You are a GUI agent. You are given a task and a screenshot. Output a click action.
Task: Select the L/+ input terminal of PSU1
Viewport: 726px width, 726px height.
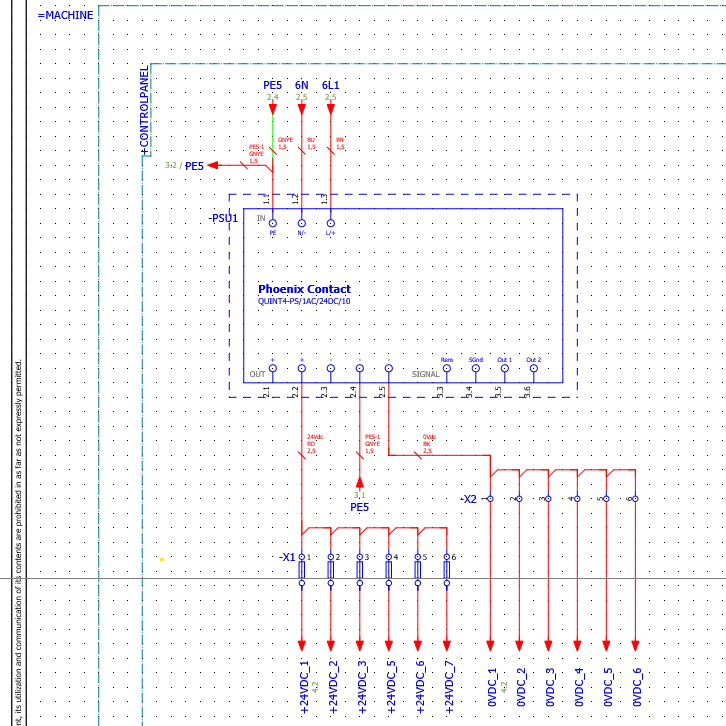[x=330, y=224]
